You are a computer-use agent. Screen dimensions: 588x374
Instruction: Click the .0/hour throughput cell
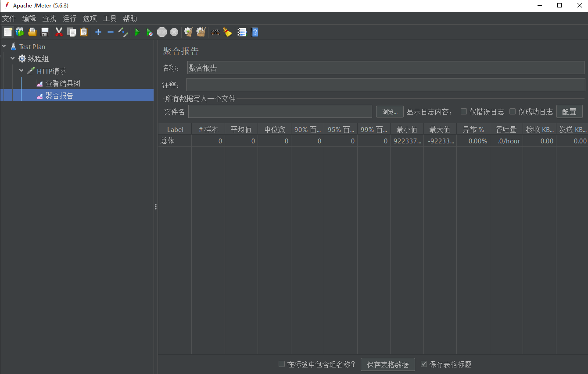point(506,141)
